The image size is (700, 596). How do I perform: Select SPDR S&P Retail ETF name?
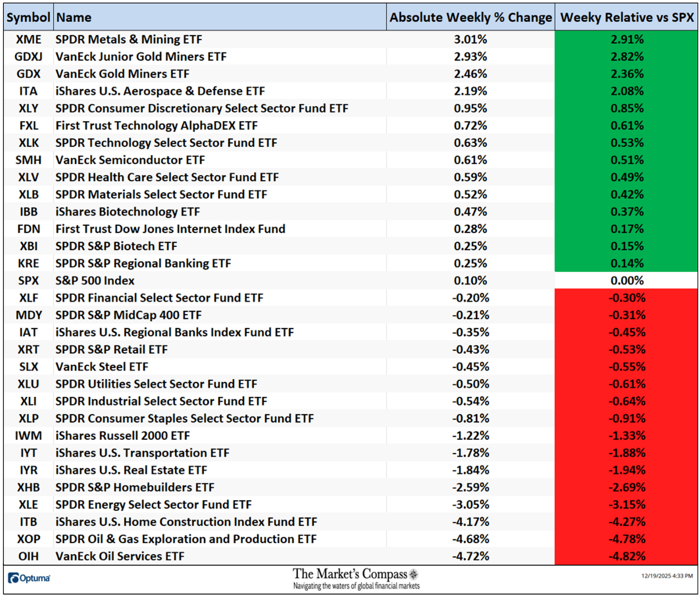coord(112,349)
